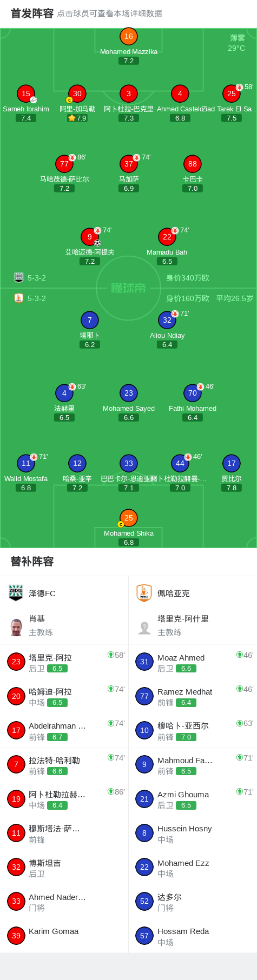Tap the 7.9 star rating of 阿里-加马勒

point(77,118)
